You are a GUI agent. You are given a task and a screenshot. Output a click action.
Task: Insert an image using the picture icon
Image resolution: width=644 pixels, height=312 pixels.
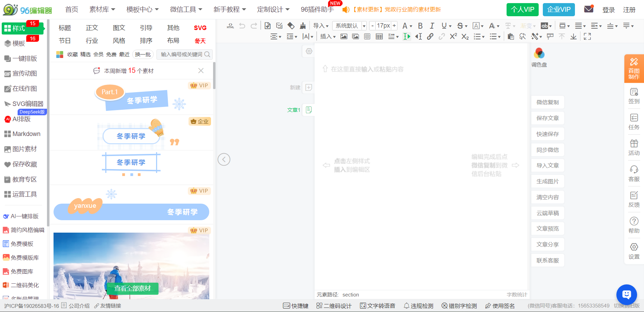coord(344,36)
